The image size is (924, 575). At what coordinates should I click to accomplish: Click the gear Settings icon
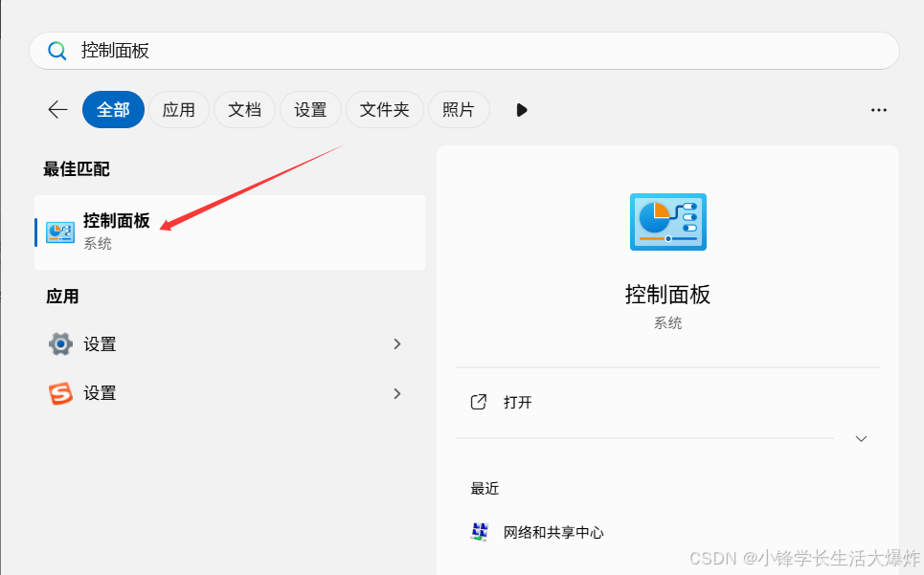point(60,343)
